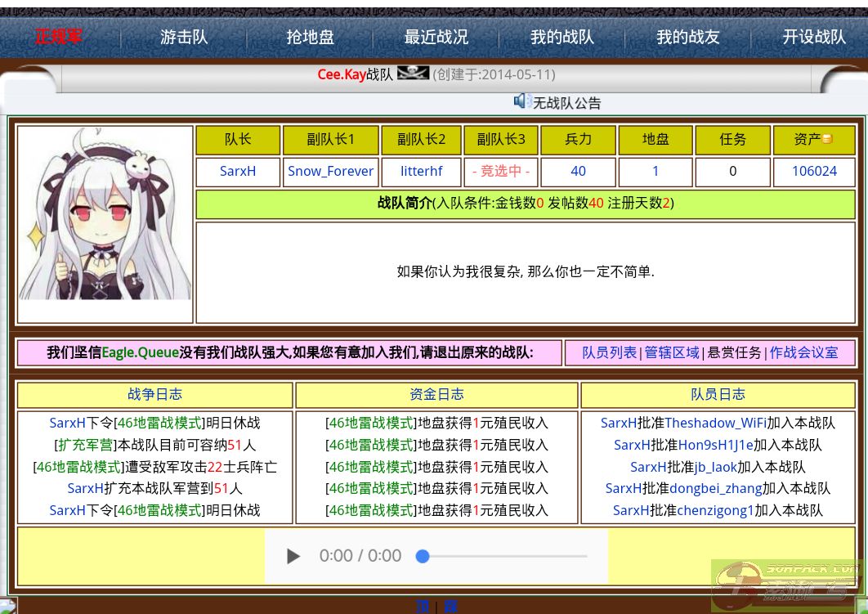Open the 抢地盘 menu item
Viewport: 868px width, 614px height.
[310, 37]
